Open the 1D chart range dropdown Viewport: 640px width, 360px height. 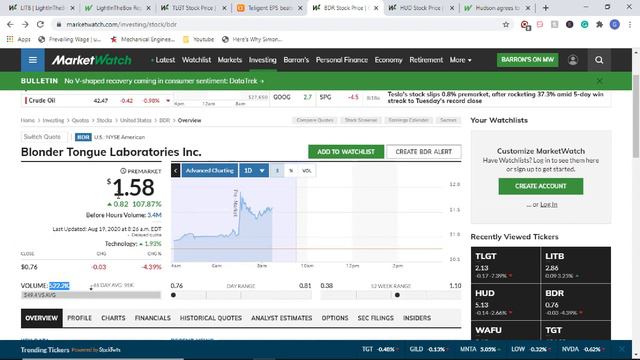click(254, 171)
